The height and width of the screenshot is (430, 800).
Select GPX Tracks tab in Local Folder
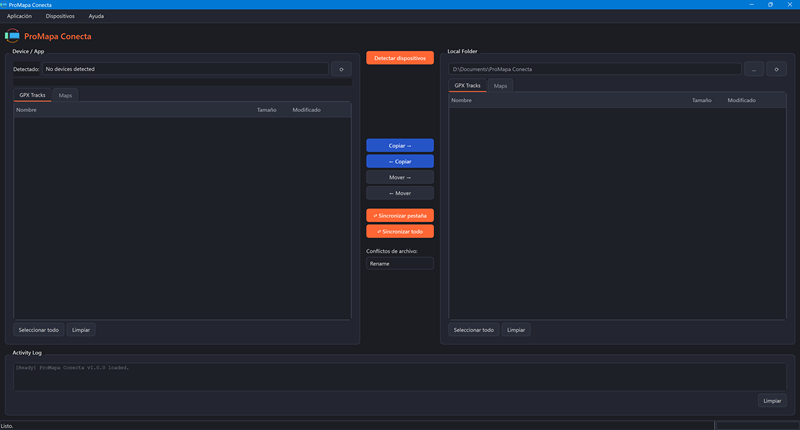[467, 86]
